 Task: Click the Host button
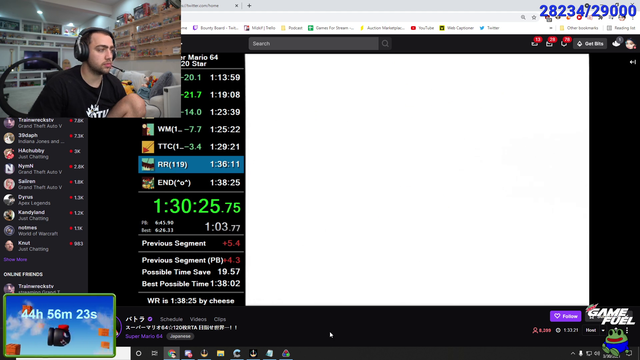(591, 330)
